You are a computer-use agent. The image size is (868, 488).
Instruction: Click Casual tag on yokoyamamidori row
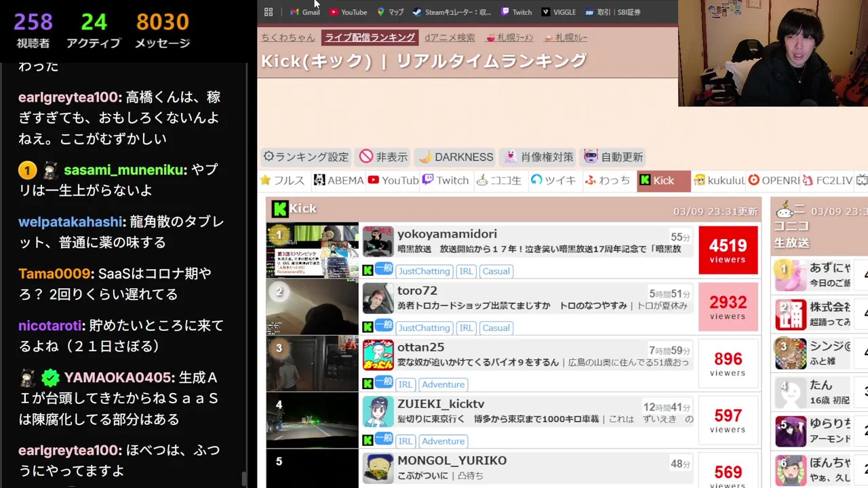496,271
